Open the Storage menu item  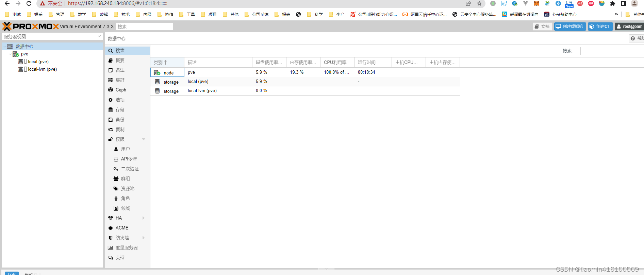click(x=120, y=110)
